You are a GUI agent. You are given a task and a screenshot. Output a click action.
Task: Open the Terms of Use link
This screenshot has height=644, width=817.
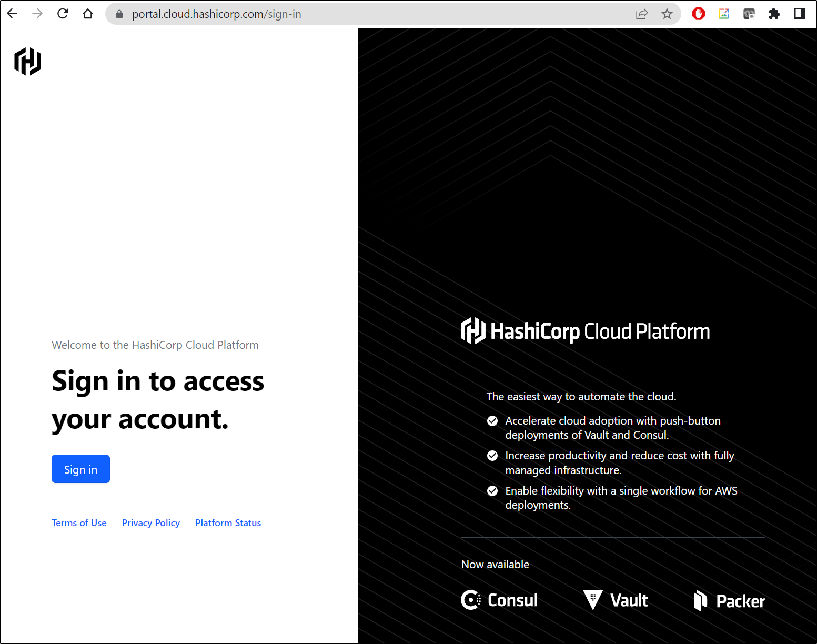[79, 523]
